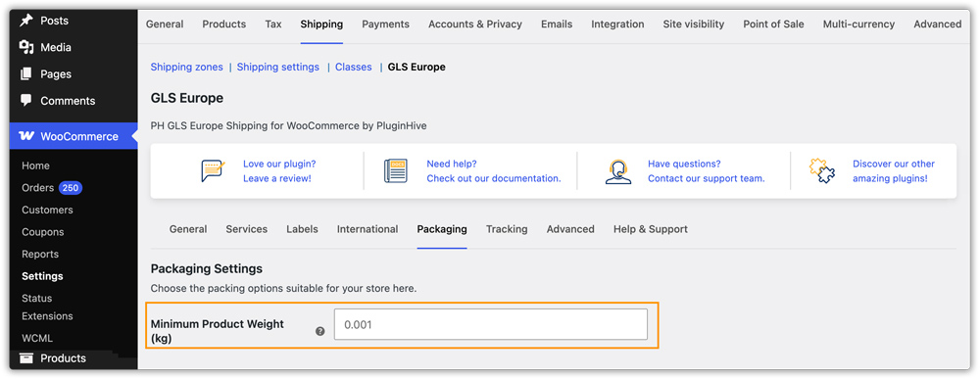
Task: Open the GLS Advanced sub-tab
Action: [x=570, y=229]
